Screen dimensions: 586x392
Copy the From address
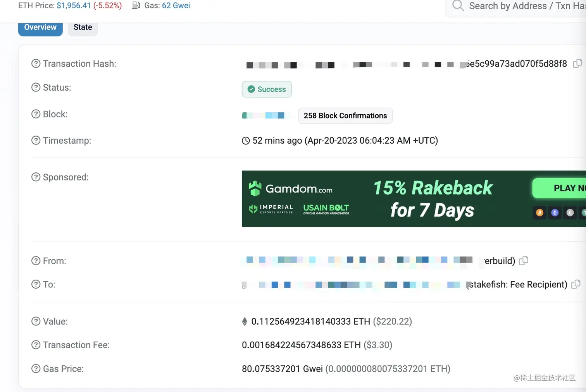point(524,261)
